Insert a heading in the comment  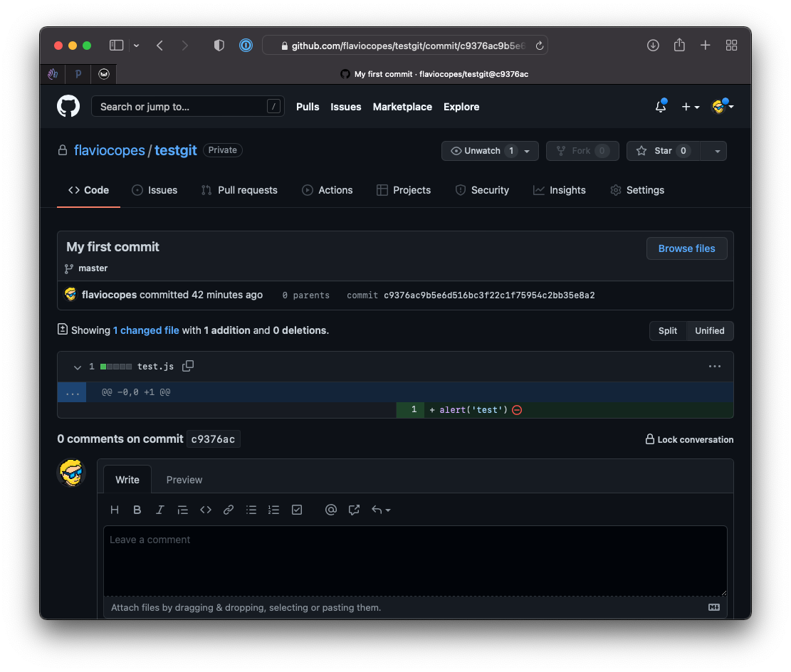(115, 510)
